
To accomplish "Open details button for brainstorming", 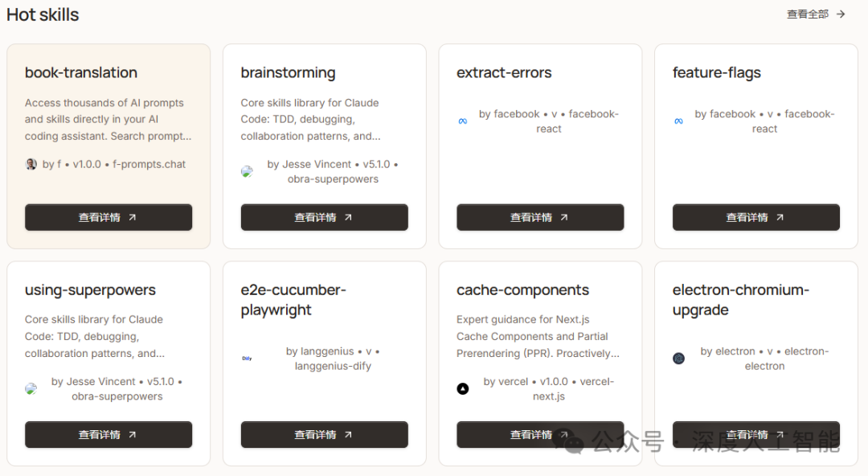I will pos(325,217).
